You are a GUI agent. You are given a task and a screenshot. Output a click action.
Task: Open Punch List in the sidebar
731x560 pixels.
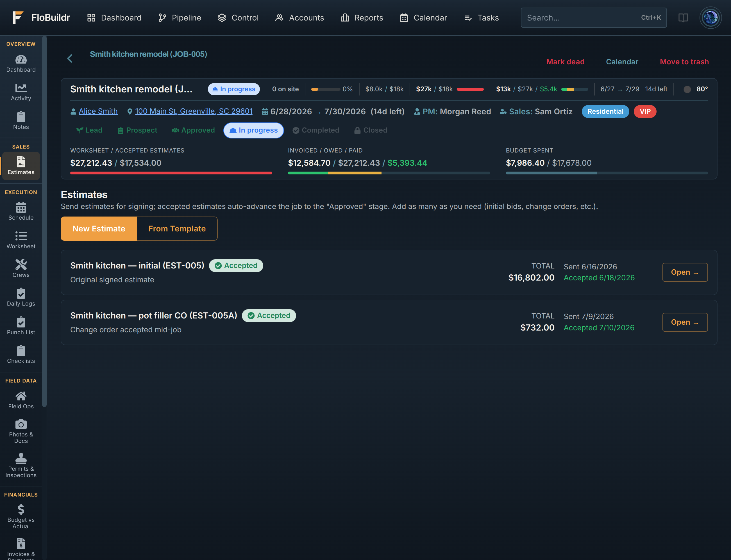click(21, 326)
